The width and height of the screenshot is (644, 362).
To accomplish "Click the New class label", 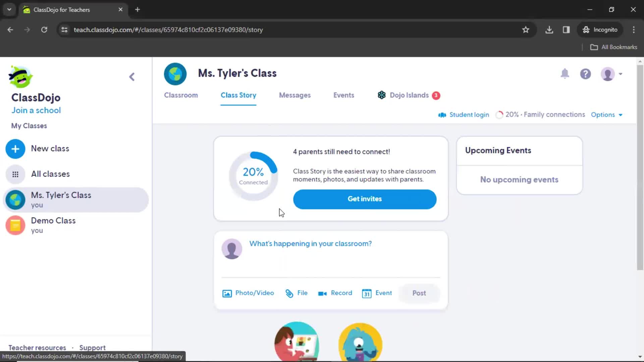I will coord(50,148).
